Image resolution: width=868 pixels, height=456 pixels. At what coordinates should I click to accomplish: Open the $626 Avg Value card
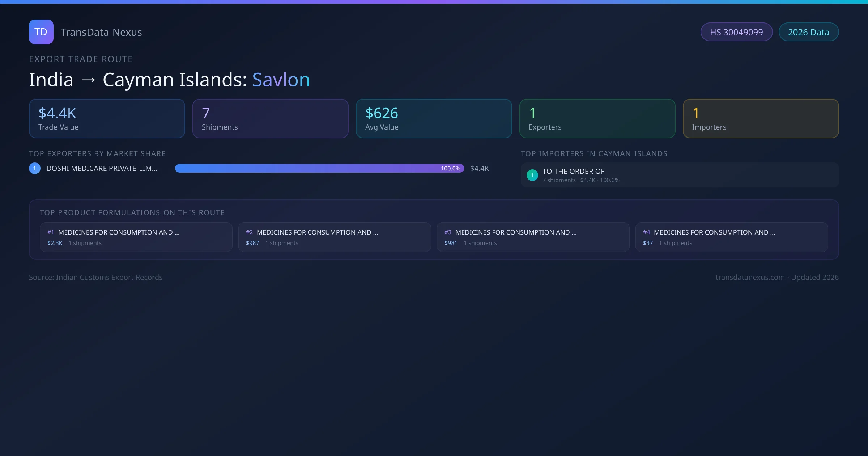[x=434, y=119]
